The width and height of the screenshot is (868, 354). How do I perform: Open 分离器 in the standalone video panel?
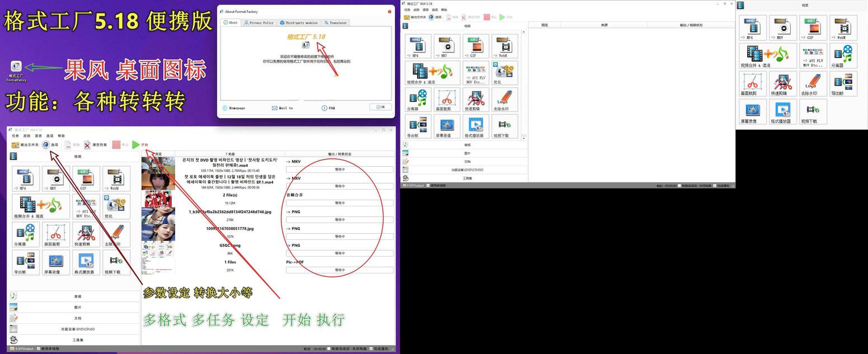[843, 56]
